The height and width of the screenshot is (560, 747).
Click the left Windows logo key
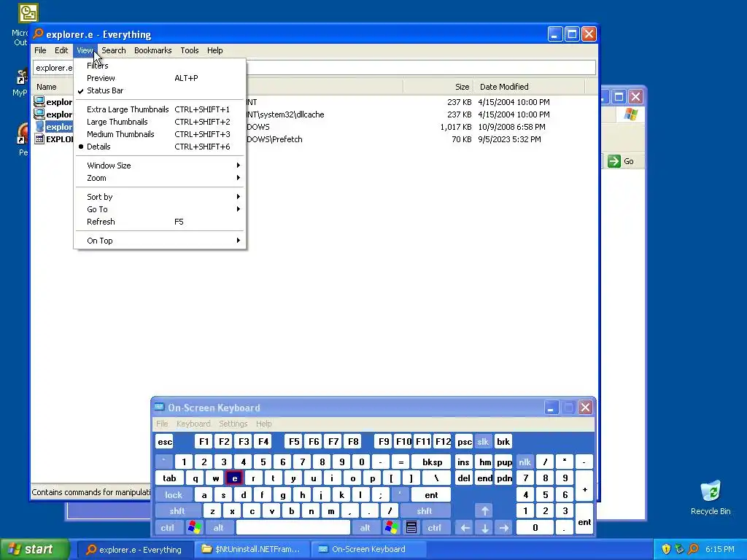point(194,528)
